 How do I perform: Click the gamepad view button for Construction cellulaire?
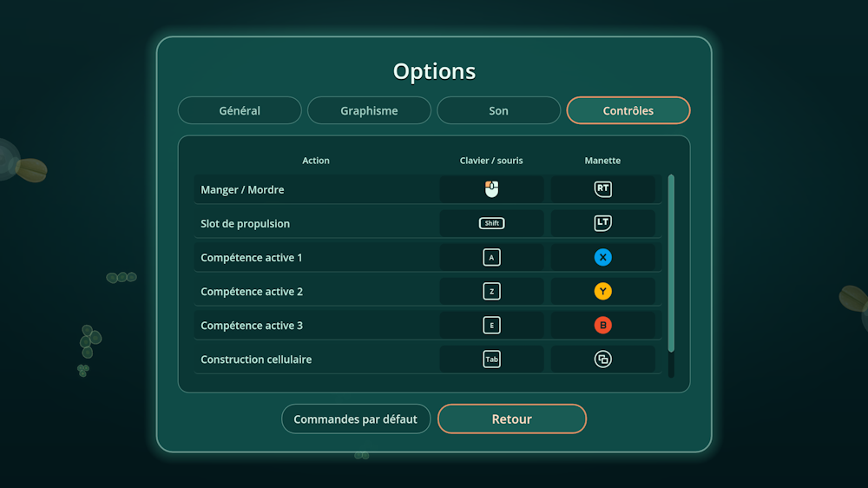[x=603, y=359]
